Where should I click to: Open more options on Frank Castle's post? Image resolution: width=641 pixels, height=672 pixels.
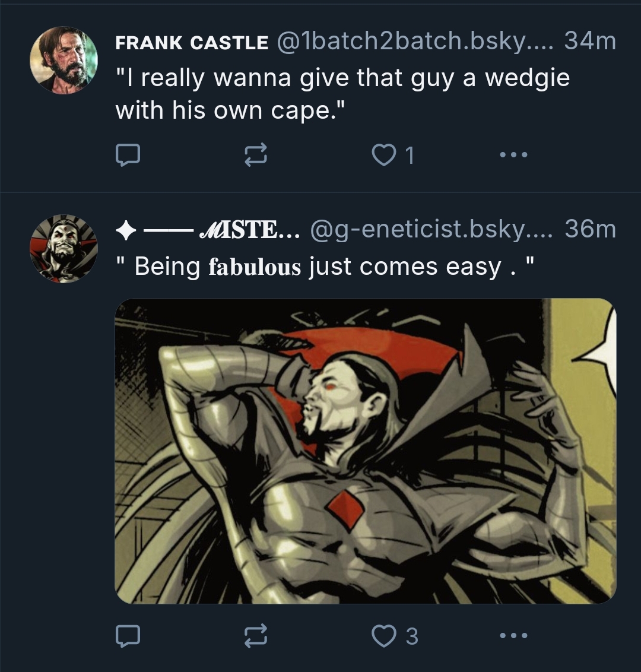[x=513, y=155]
